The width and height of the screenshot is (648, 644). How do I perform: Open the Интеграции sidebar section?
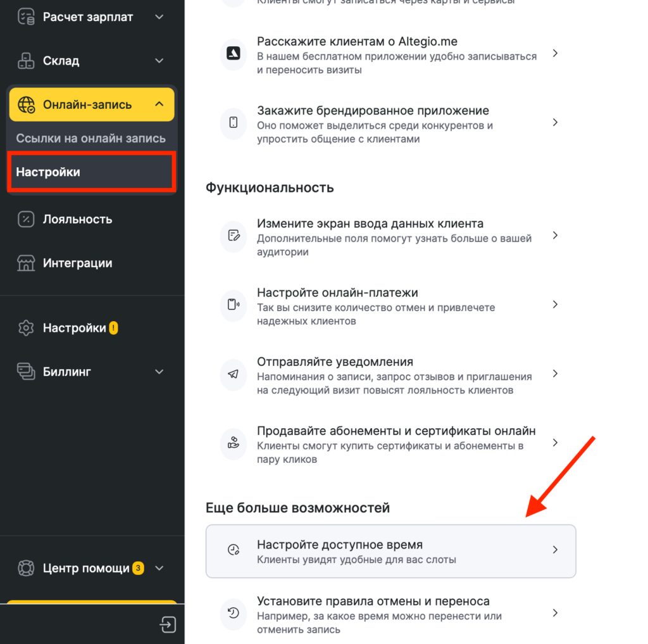(77, 263)
